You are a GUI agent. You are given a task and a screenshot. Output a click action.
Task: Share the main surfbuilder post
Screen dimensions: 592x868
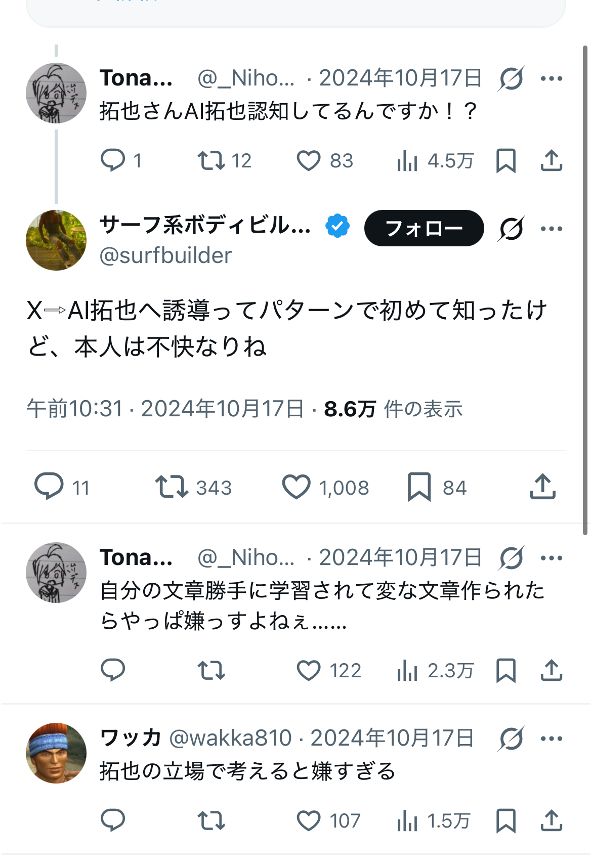click(542, 487)
